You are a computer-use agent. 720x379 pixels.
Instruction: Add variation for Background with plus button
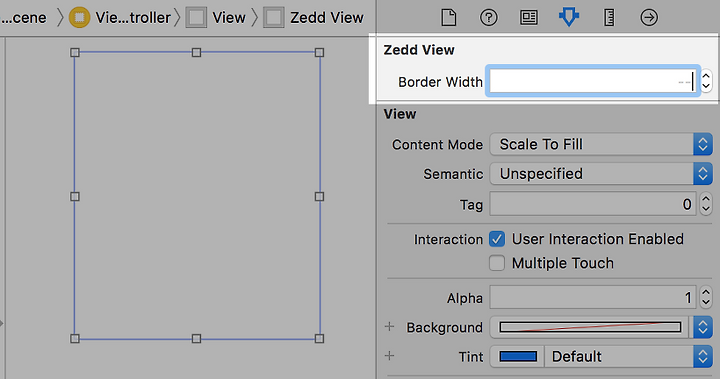point(389,327)
